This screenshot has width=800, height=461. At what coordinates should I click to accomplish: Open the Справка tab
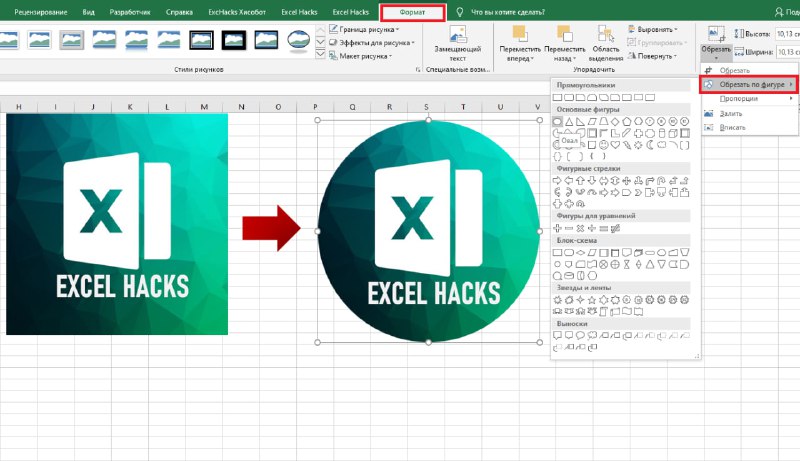point(179,12)
